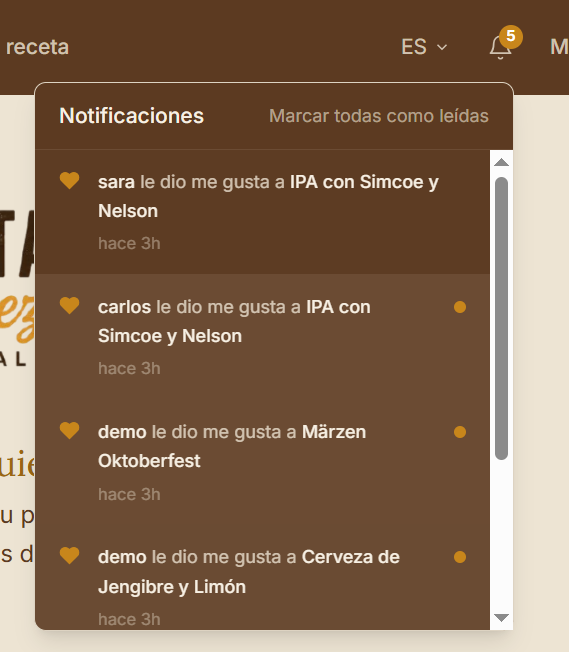This screenshot has width=569, height=652.
Task: Click unread dot on Cerveza de Jengibre notification
Action: click(460, 557)
